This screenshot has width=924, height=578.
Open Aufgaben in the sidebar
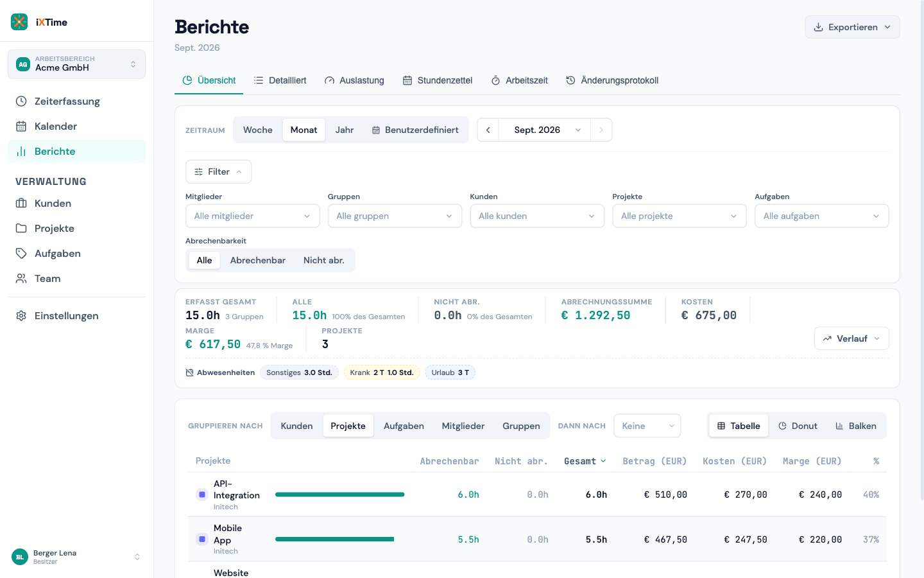76,254
